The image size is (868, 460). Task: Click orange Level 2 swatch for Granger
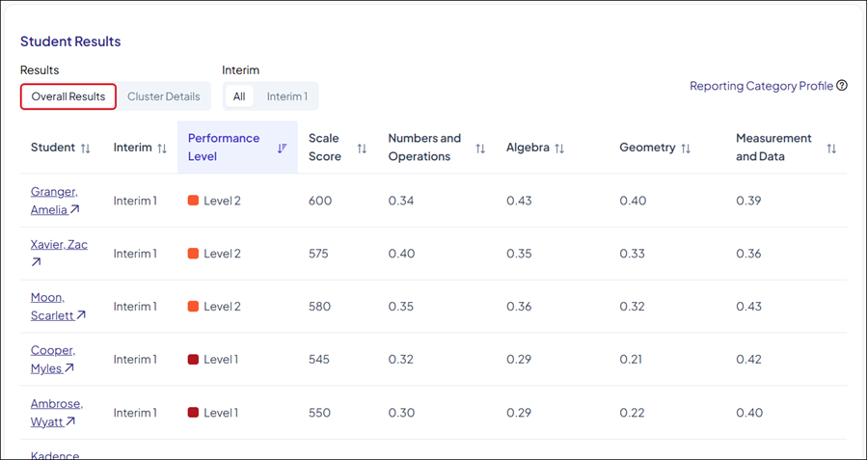(x=193, y=201)
